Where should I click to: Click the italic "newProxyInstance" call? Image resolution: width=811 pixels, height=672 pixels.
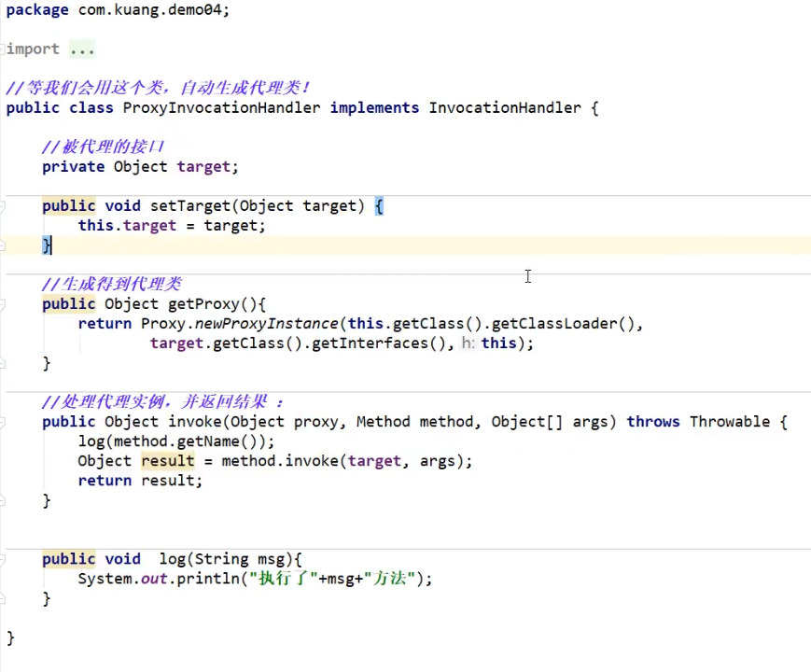(x=266, y=323)
